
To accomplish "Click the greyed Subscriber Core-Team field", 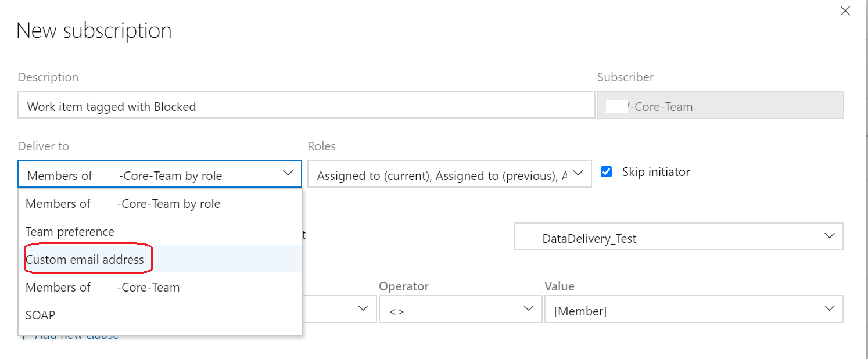I will tap(720, 105).
